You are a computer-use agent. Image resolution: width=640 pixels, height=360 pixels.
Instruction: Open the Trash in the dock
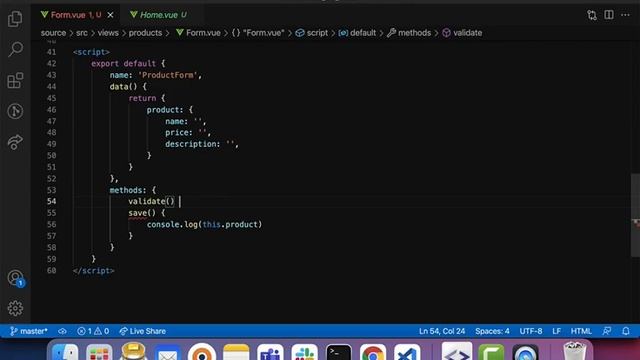pyautogui.click(x=575, y=351)
